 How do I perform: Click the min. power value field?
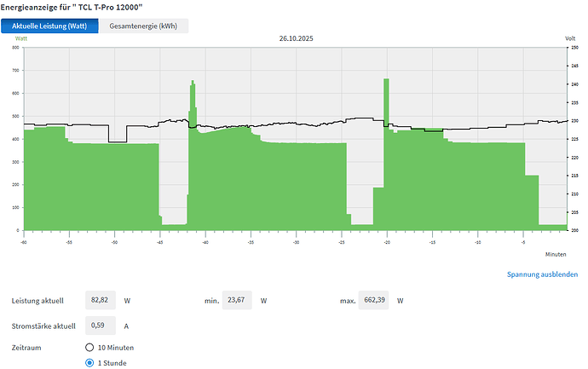click(238, 301)
